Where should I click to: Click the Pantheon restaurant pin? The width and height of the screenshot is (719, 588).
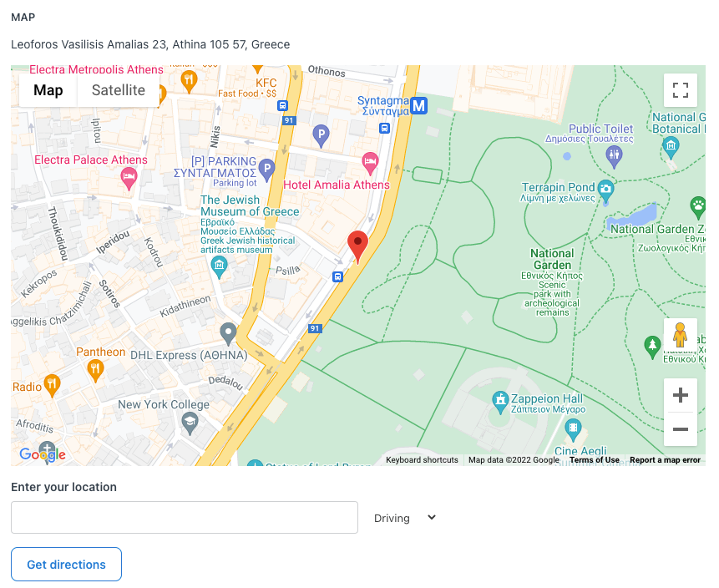coord(95,371)
